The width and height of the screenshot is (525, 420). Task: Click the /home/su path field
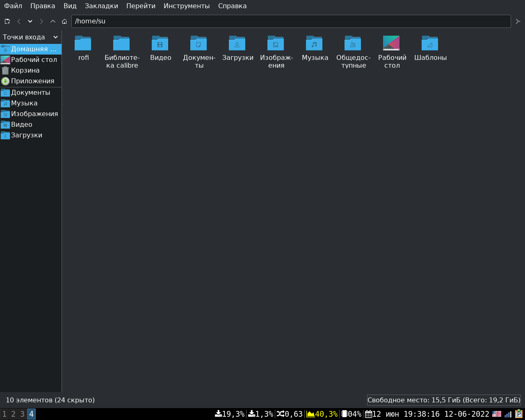pyautogui.click(x=291, y=21)
